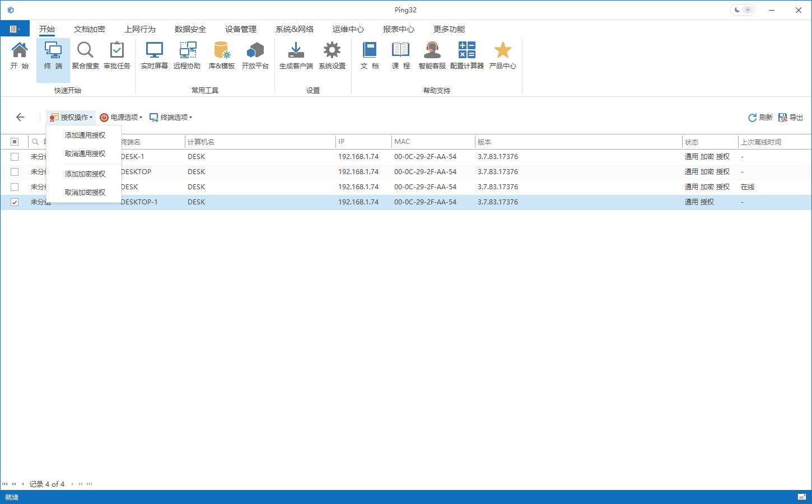
Task: Select the DESKTOP-1 terminal name cell
Action: (x=139, y=202)
